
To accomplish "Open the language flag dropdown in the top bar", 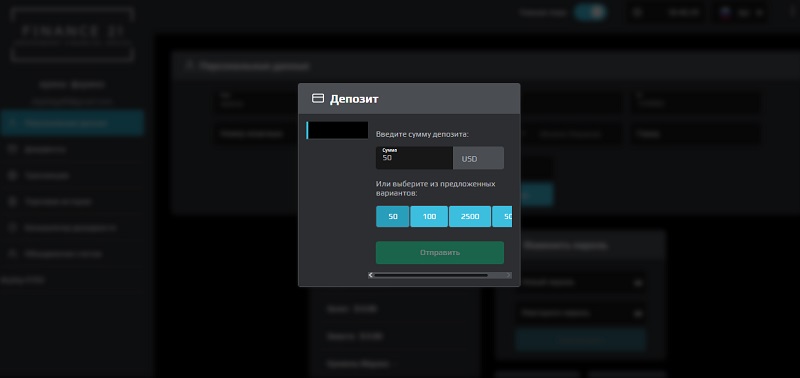I will coord(741,13).
